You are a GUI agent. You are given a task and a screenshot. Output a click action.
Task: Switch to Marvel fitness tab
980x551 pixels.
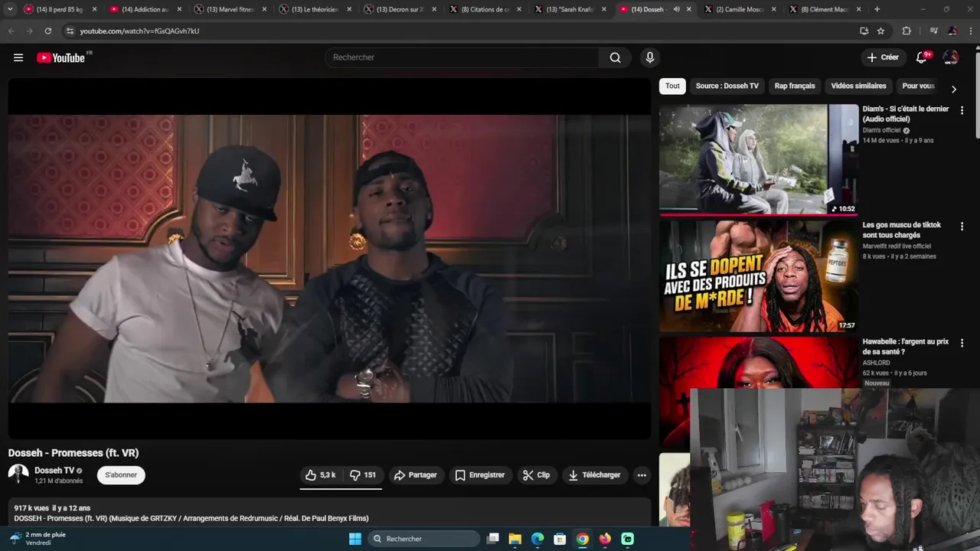coord(230,9)
